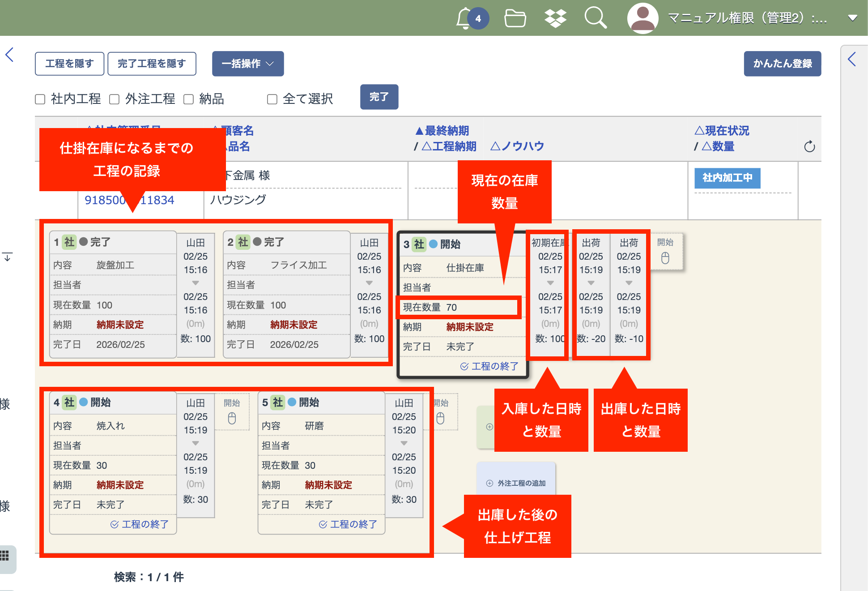Enable the 全て選択 checkbox
The height and width of the screenshot is (591, 868).
coord(272,99)
